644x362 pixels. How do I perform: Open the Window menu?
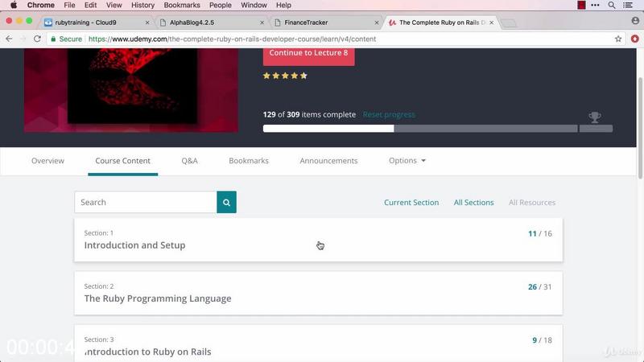click(x=254, y=5)
